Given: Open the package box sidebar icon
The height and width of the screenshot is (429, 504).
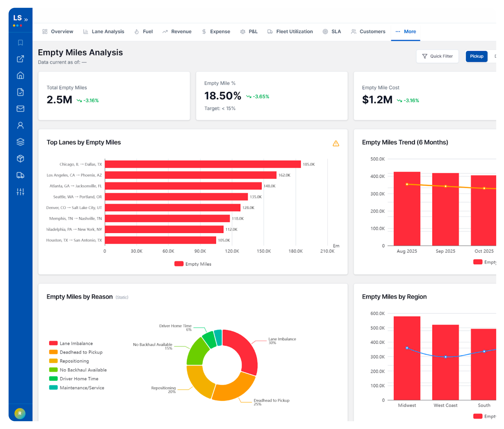Looking at the screenshot, I should point(20,159).
